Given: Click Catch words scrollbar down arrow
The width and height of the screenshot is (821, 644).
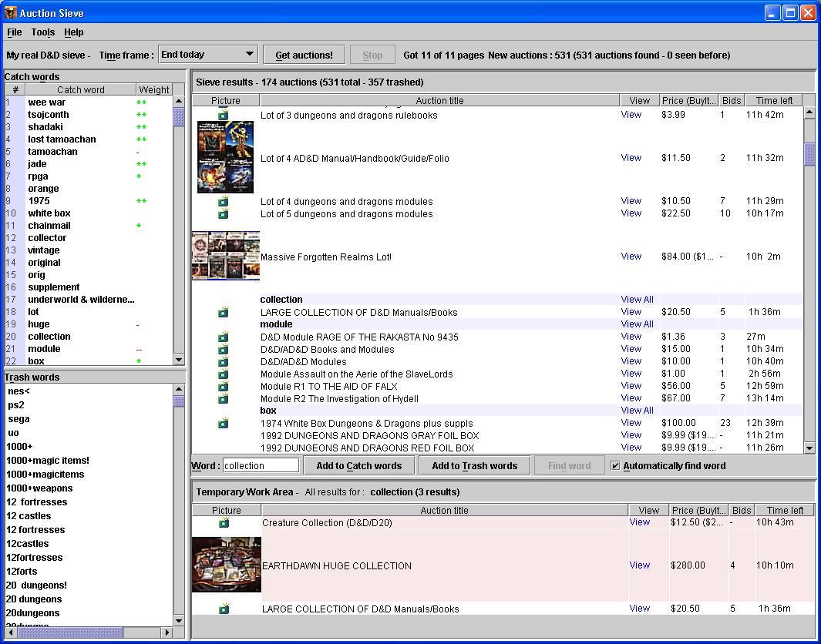Looking at the screenshot, I should pos(179,360).
